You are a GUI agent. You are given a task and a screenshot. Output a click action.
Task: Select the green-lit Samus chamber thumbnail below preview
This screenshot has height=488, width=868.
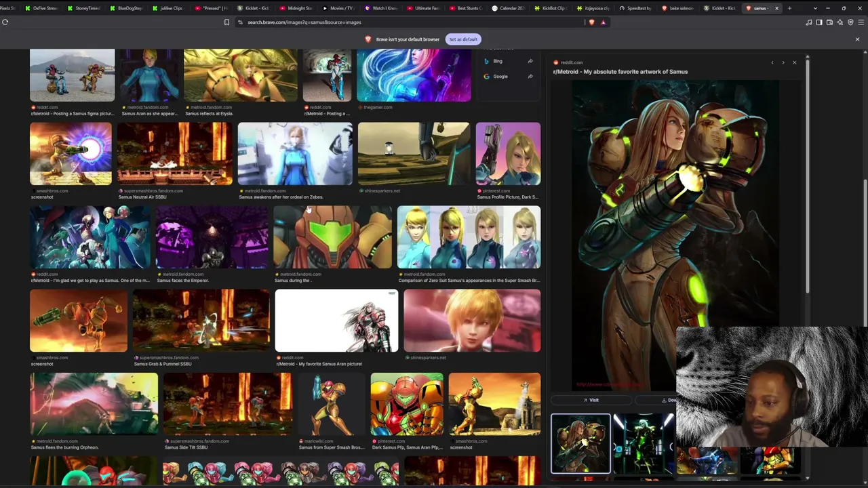point(644,443)
